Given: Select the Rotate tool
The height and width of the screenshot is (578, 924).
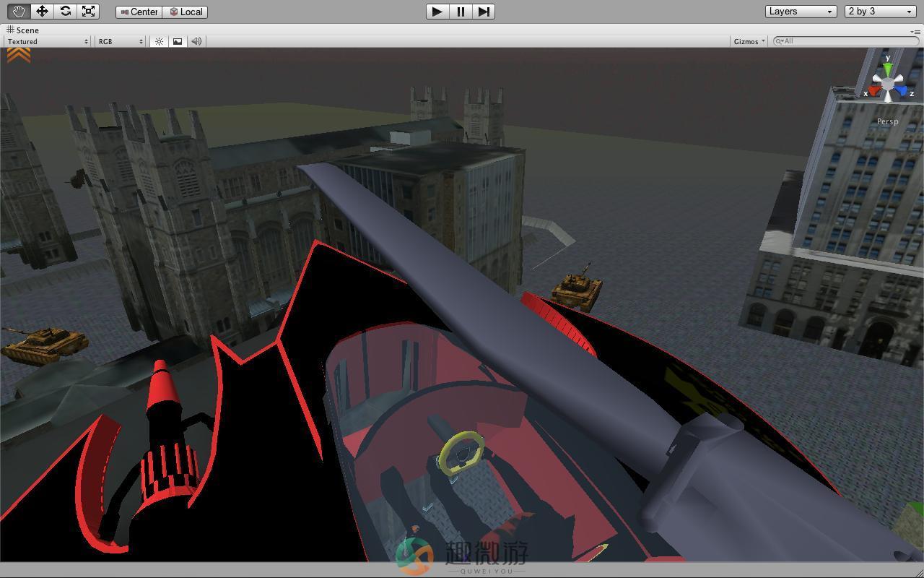Looking at the screenshot, I should [65, 12].
